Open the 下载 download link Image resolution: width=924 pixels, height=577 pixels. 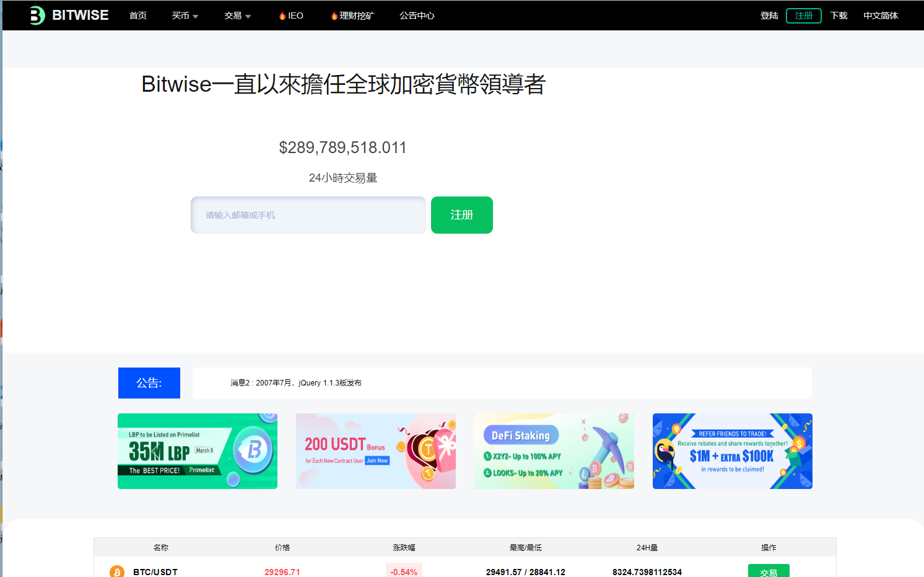[x=839, y=16]
